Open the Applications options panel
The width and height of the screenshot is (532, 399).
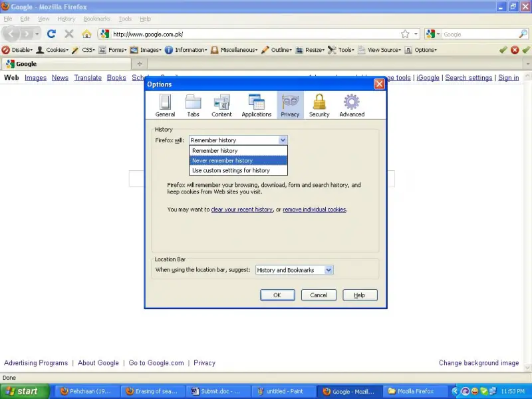257,106
